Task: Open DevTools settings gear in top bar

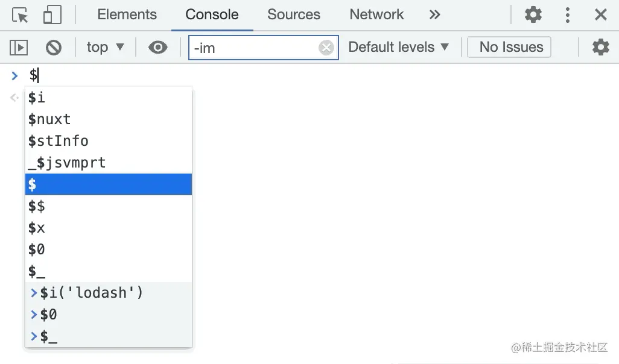Action: tap(533, 15)
